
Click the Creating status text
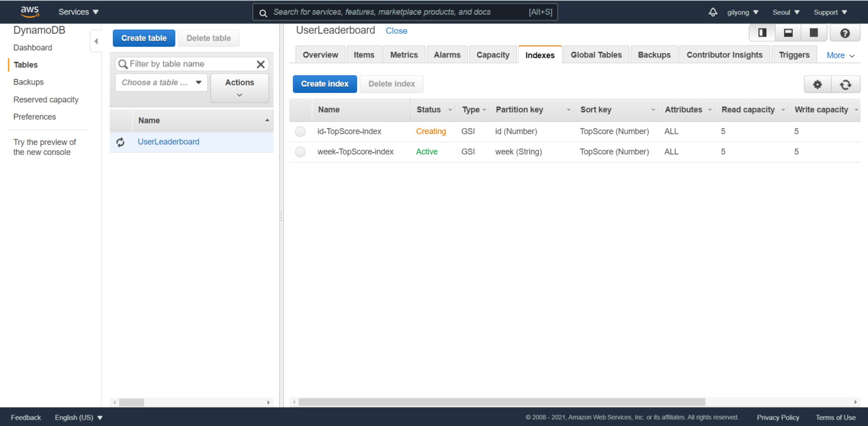pos(431,131)
